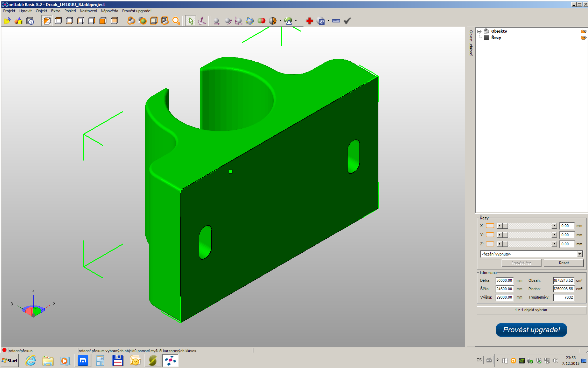The height and width of the screenshot is (368, 588).
Task: Click the red cross repair tool
Action: (x=309, y=21)
